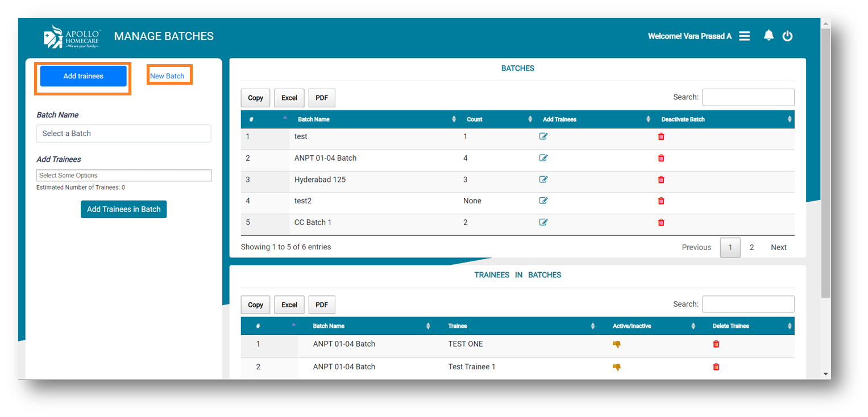
Task: Open the Select Some Options trainee dropdown
Action: (x=123, y=176)
